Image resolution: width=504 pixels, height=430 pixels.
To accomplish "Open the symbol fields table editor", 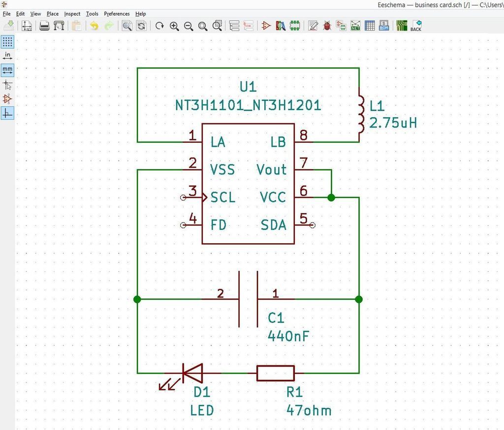I will tap(370, 26).
